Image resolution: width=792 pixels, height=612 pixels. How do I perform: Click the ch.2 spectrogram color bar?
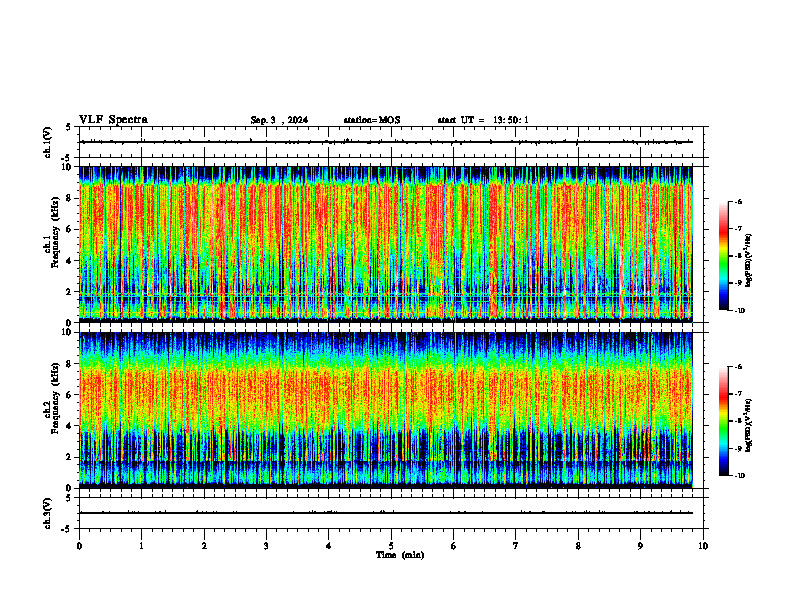click(723, 421)
